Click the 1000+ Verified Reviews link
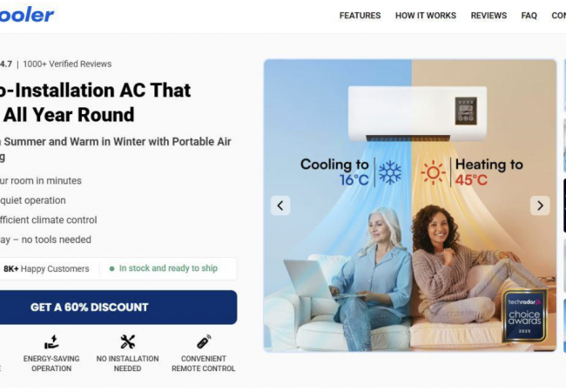The width and height of the screenshot is (566, 392). click(x=67, y=64)
